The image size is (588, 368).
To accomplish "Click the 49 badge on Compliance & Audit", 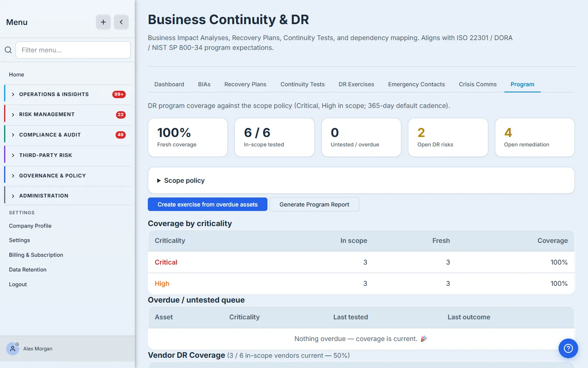I will pos(121,135).
